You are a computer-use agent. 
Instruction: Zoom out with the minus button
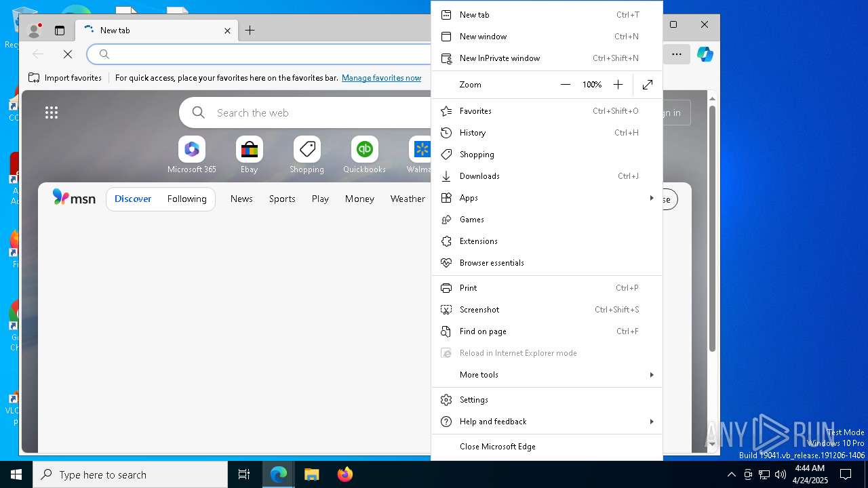click(566, 85)
